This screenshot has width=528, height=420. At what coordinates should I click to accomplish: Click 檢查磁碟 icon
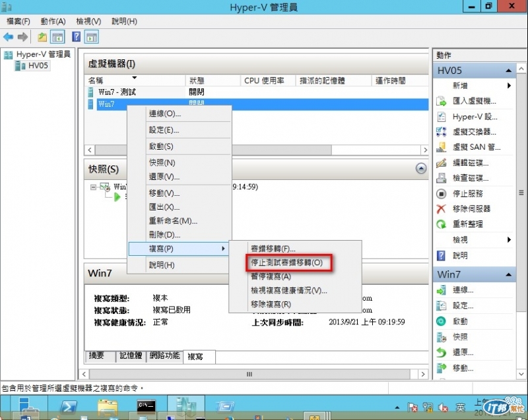point(441,178)
